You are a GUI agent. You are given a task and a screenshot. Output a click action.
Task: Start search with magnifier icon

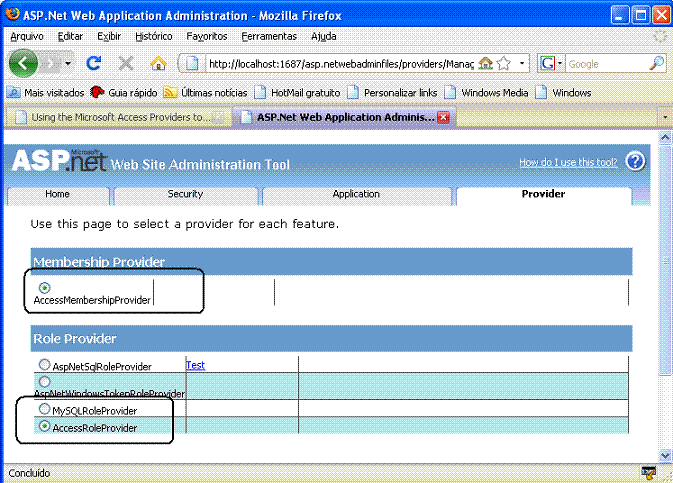click(x=657, y=64)
